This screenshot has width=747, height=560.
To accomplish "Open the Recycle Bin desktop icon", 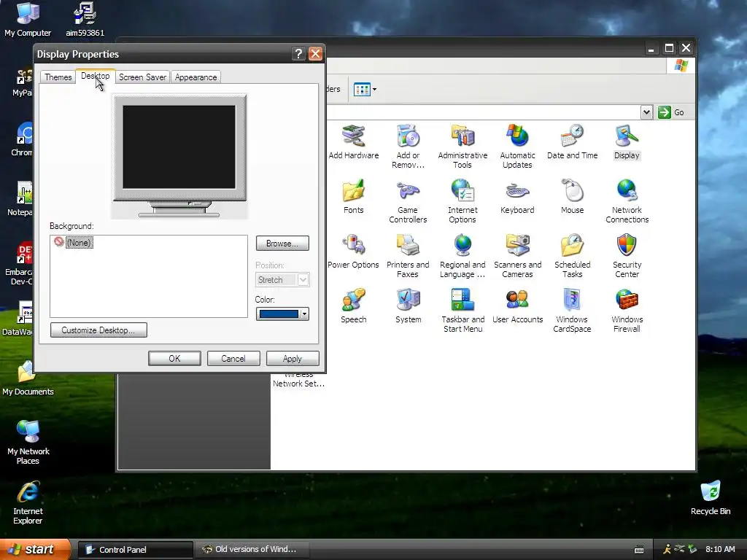I will point(711,498).
